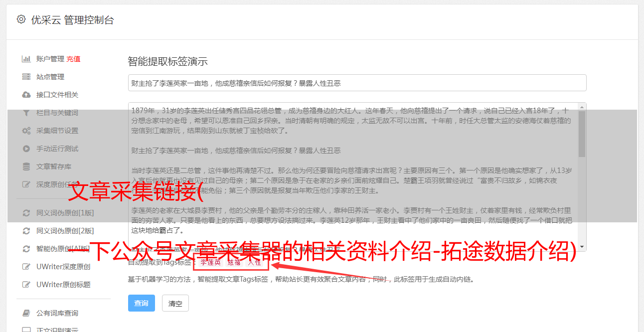The width and height of the screenshot is (644, 332).
Task: Click the 李莲英 extracted tag
Action: point(211,262)
